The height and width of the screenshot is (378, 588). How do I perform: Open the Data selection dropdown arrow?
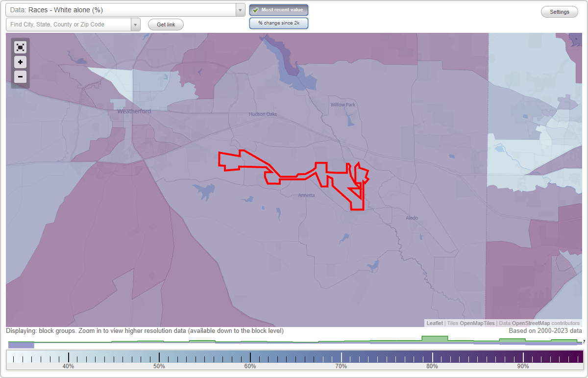pyautogui.click(x=239, y=9)
